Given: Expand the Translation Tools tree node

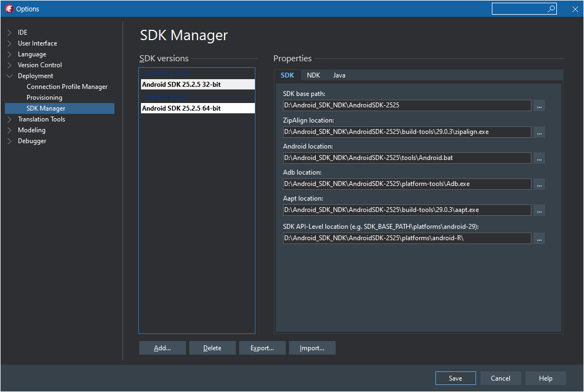Looking at the screenshot, I should (10, 119).
